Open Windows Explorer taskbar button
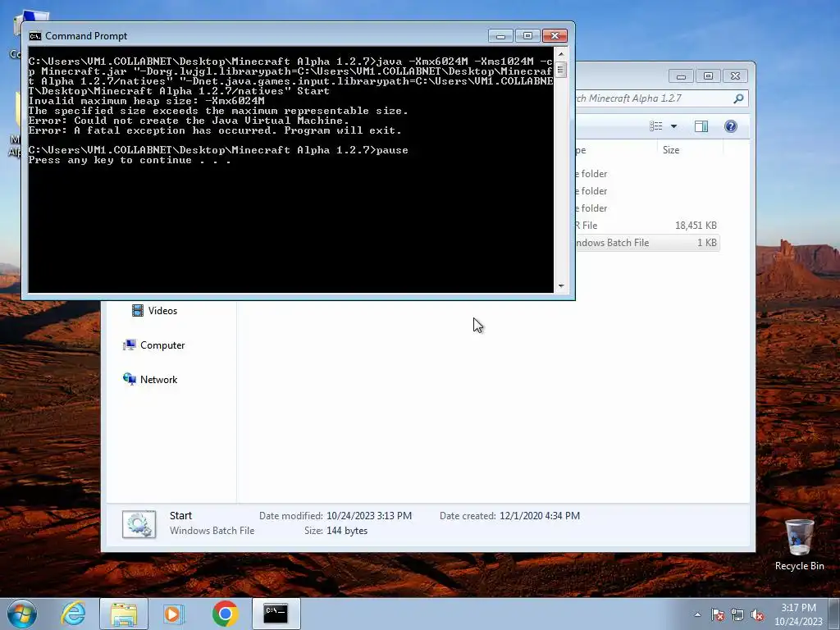The width and height of the screenshot is (840, 630). 124,614
